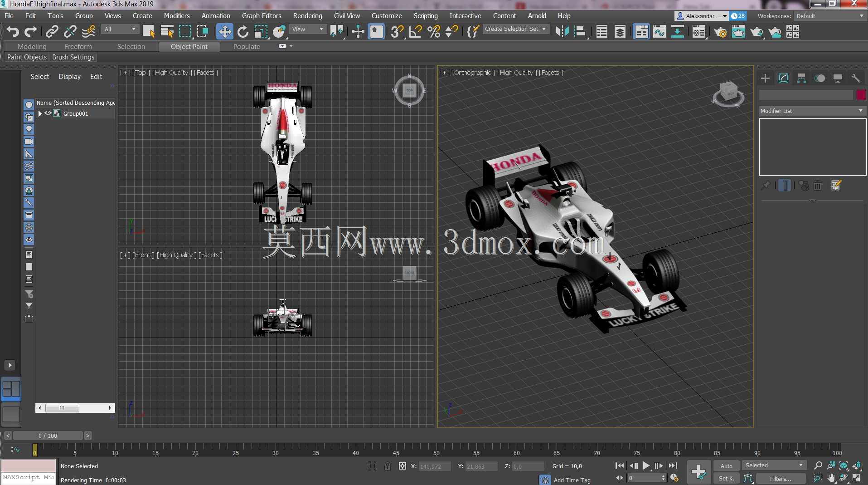Click Bind to Space Warp icon
The width and height of the screenshot is (868, 485).
(88, 32)
